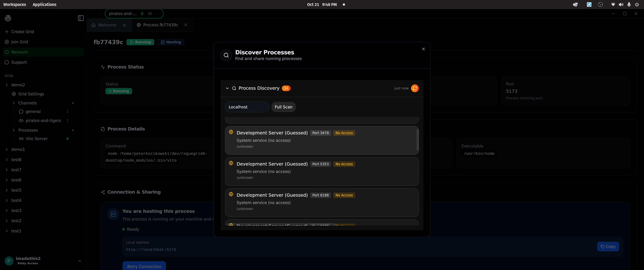The height and width of the screenshot is (270, 644).
Task: Mute microphone in pirates-and-tigers voice pill
Action: click(142, 14)
